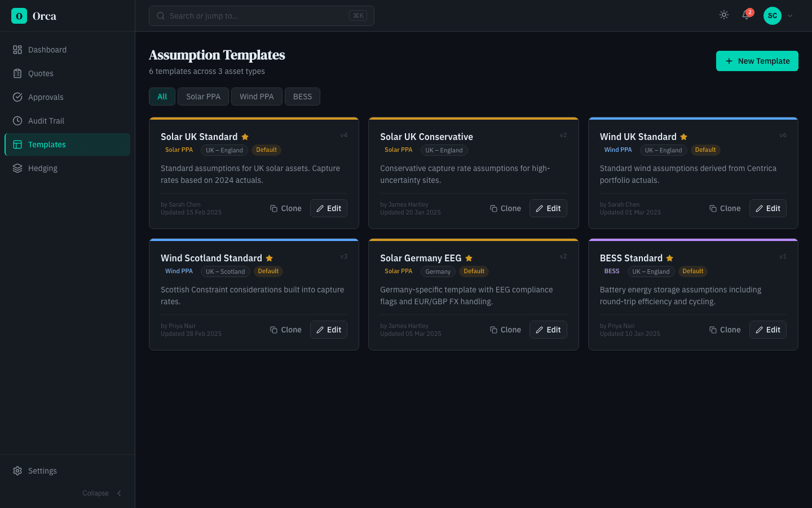Click the Orca logo icon

(19, 16)
